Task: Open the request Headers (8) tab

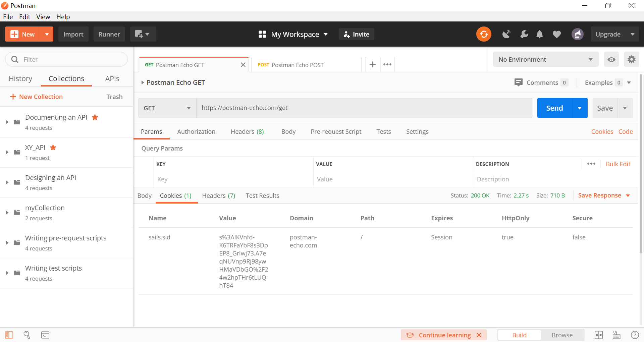Action: pyautogui.click(x=247, y=132)
